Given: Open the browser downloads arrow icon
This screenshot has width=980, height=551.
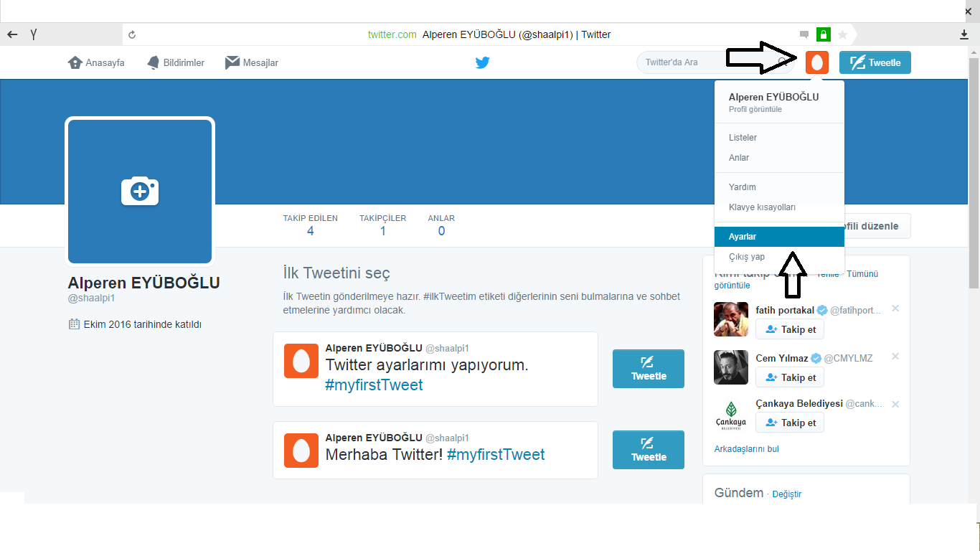Looking at the screenshot, I should pos(964,34).
